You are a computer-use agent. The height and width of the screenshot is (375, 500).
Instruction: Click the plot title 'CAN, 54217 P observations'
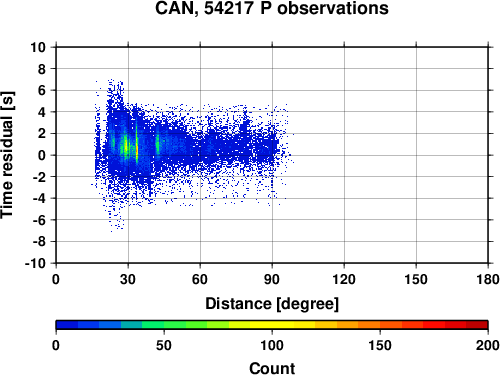tap(272, 8)
